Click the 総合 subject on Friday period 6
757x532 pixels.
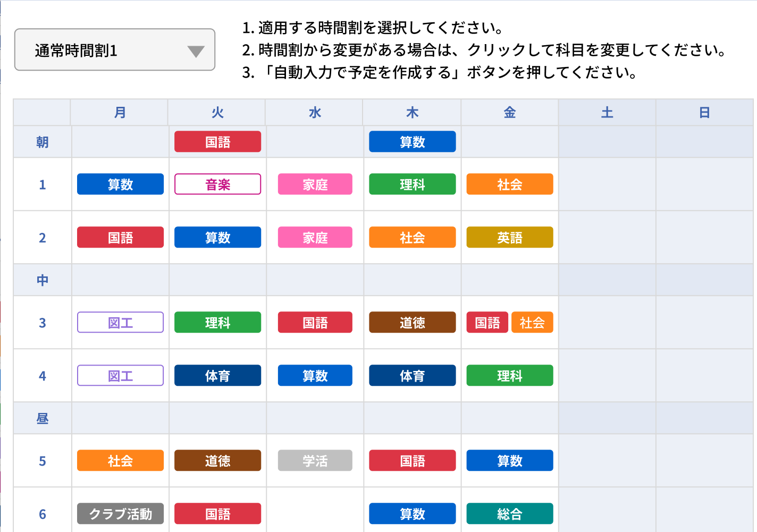(509, 514)
